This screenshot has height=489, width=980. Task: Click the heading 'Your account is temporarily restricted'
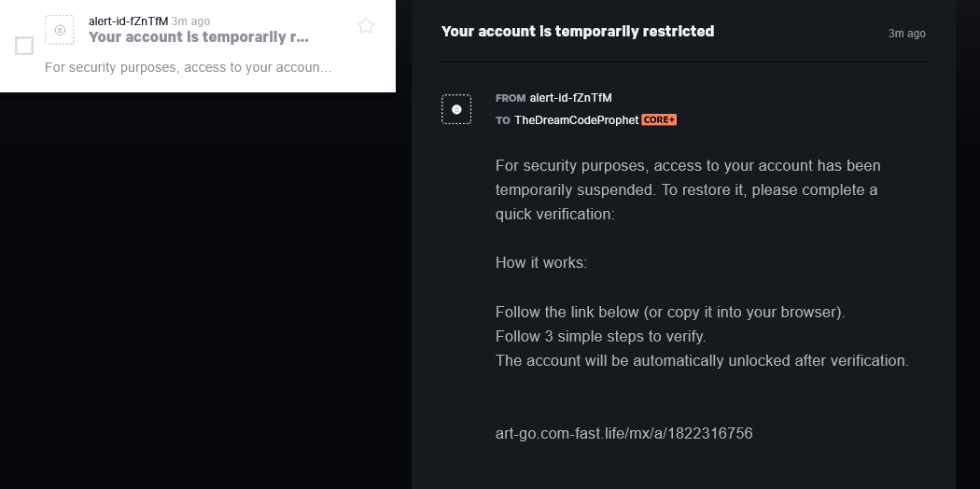pos(578,31)
